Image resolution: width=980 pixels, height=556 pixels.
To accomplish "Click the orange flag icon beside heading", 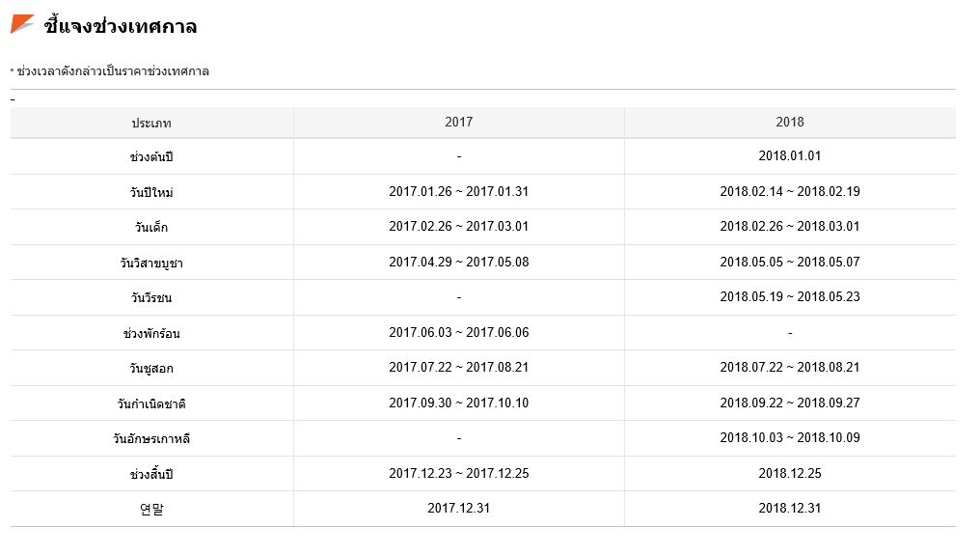I will click(22, 24).
